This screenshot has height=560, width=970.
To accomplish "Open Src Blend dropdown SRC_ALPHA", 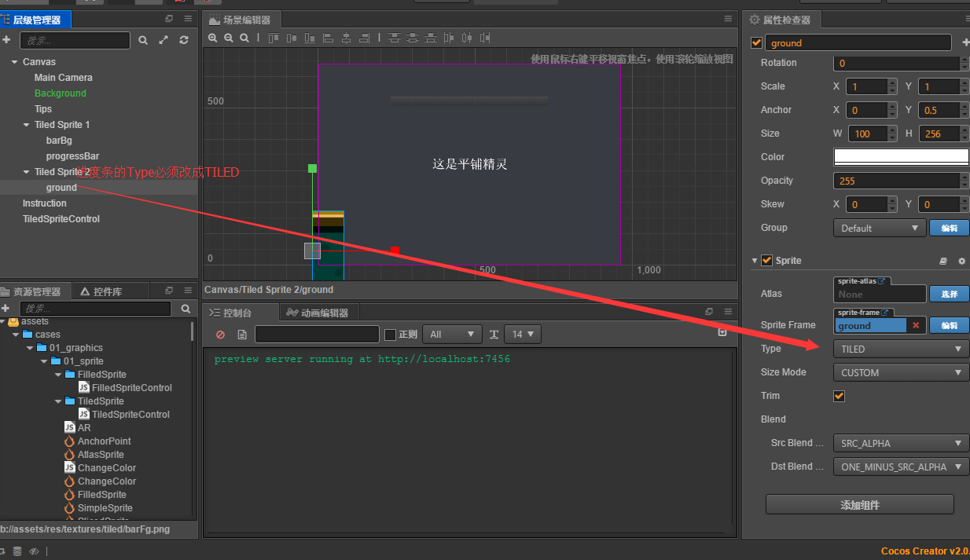I will pos(901,443).
